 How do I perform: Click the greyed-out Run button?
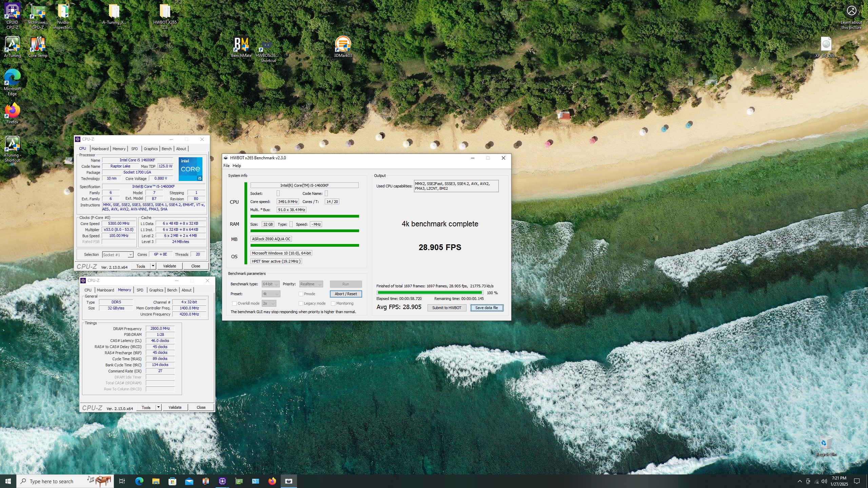(x=346, y=284)
